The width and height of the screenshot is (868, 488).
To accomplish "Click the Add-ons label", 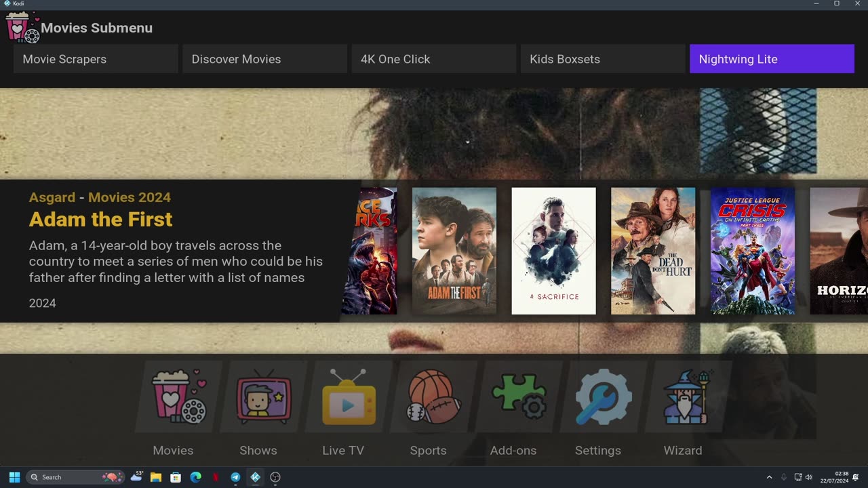I will (x=513, y=450).
